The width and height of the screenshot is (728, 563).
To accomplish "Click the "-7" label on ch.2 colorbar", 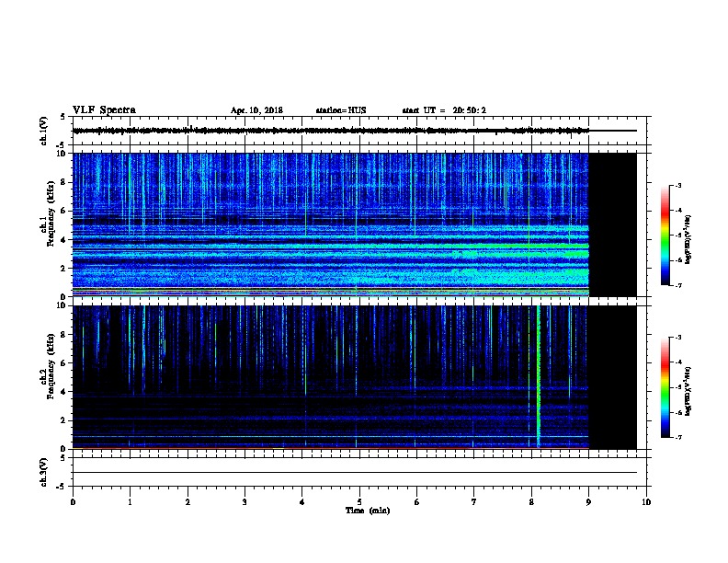I will point(677,438).
